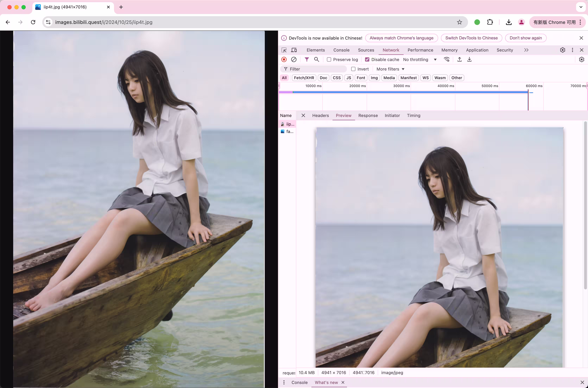Import HAR file upload icon
The height and width of the screenshot is (388, 588).
459,59
